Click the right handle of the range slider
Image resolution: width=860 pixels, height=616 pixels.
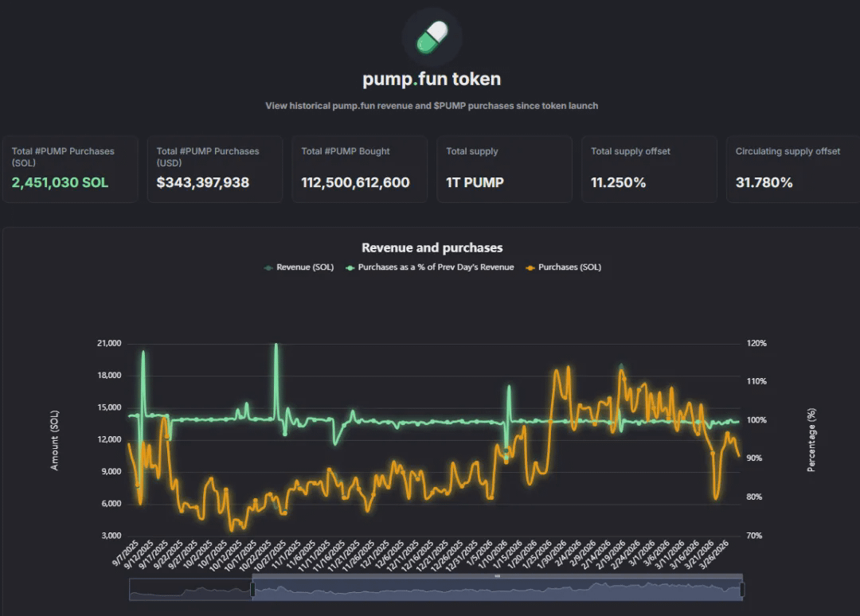(x=742, y=590)
